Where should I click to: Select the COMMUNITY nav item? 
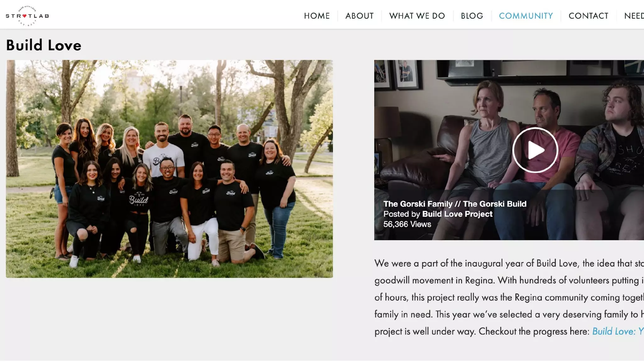(526, 16)
